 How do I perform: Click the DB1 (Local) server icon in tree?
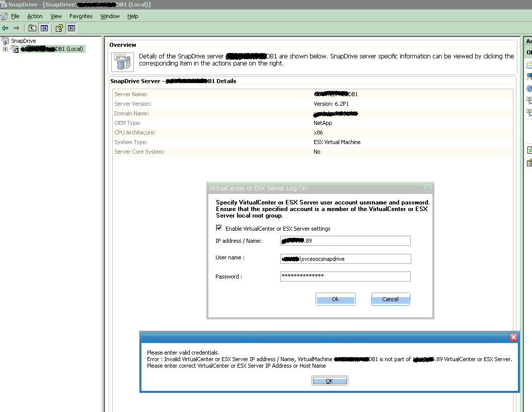(x=15, y=49)
